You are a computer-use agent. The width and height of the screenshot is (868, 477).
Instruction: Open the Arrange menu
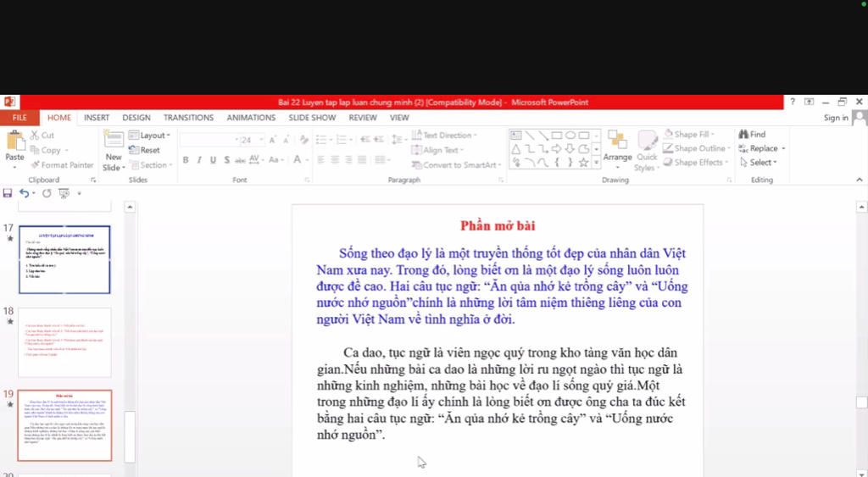[618, 151]
